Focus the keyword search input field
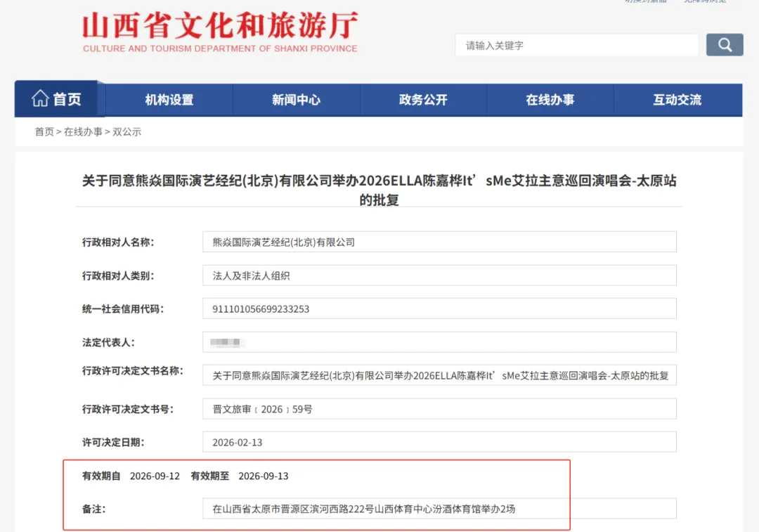Image resolution: width=759 pixels, height=532 pixels. pyautogui.click(x=576, y=46)
